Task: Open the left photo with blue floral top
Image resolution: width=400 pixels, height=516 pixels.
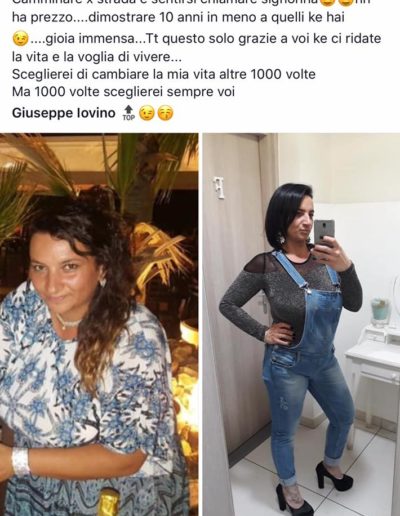Action: [99, 324]
